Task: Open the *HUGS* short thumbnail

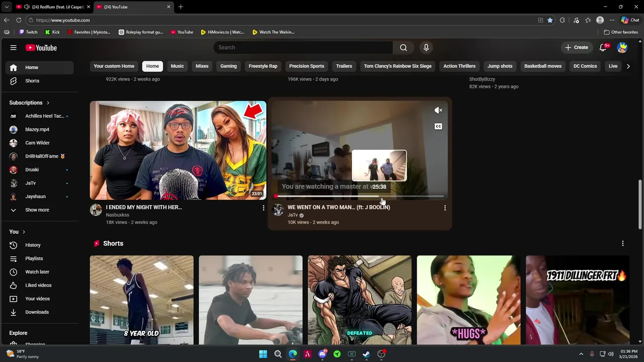Action: [468, 300]
